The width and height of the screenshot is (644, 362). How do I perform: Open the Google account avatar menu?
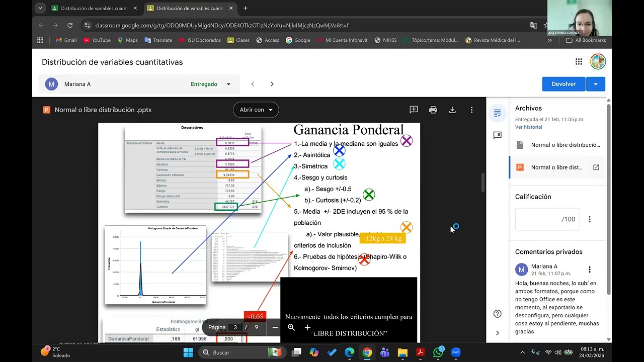tap(598, 62)
